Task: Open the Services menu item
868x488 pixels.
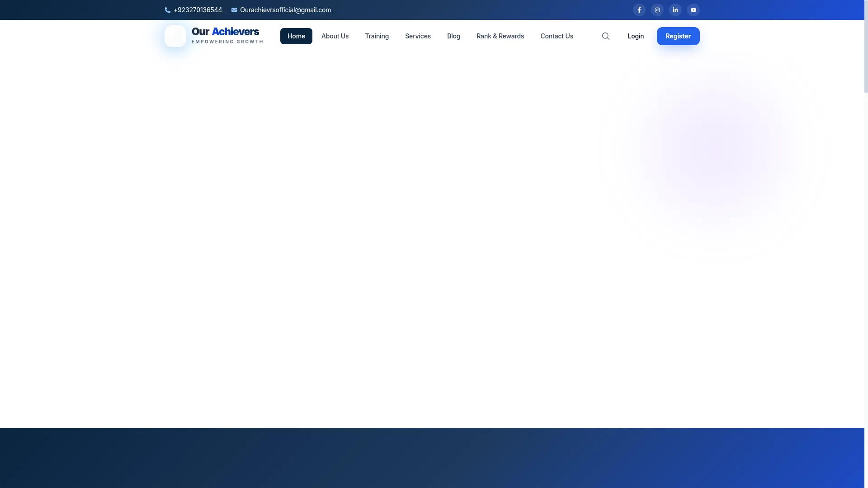Action: click(x=418, y=36)
